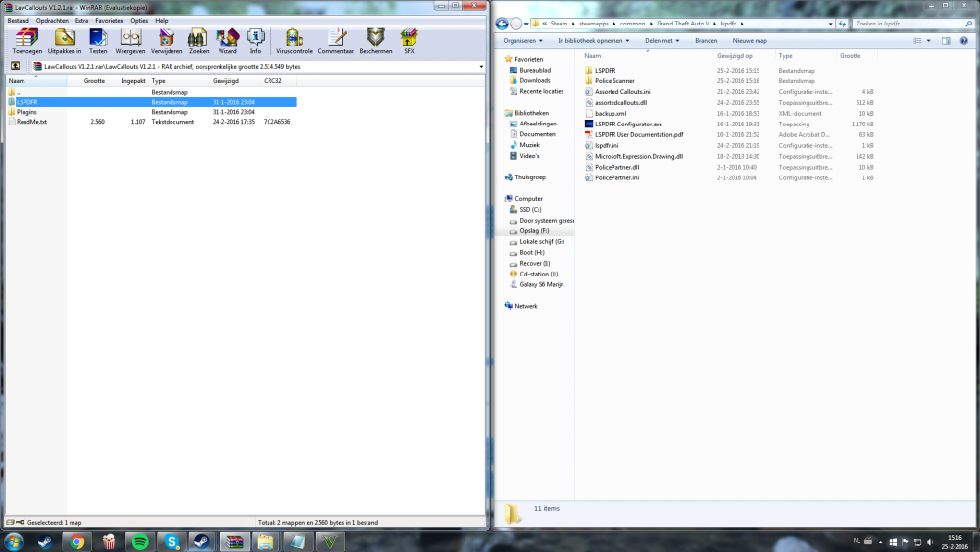Select 'LSPDFR Configurator.exe' file
Image resolution: width=980 pixels, height=552 pixels.
(628, 125)
